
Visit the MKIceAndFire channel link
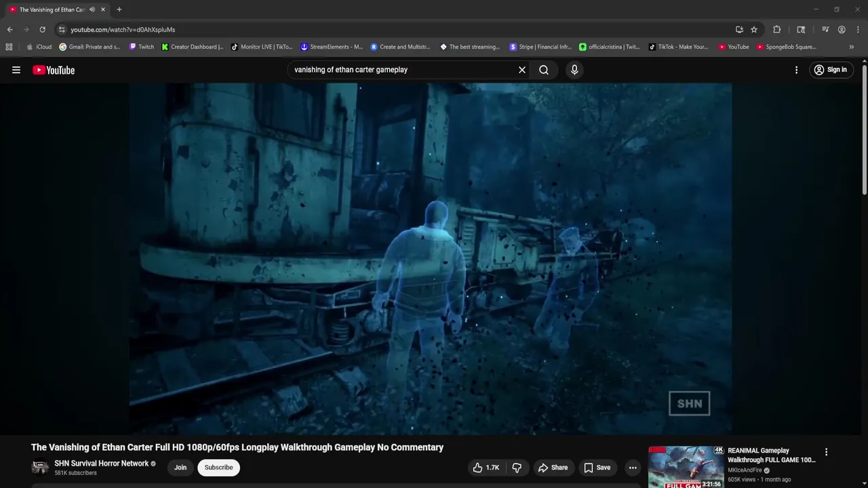745,470
